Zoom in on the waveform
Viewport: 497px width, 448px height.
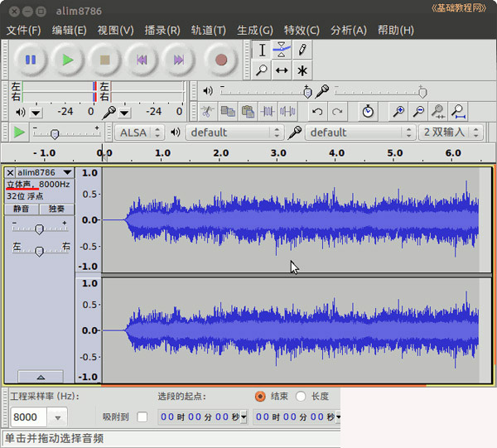point(398,111)
